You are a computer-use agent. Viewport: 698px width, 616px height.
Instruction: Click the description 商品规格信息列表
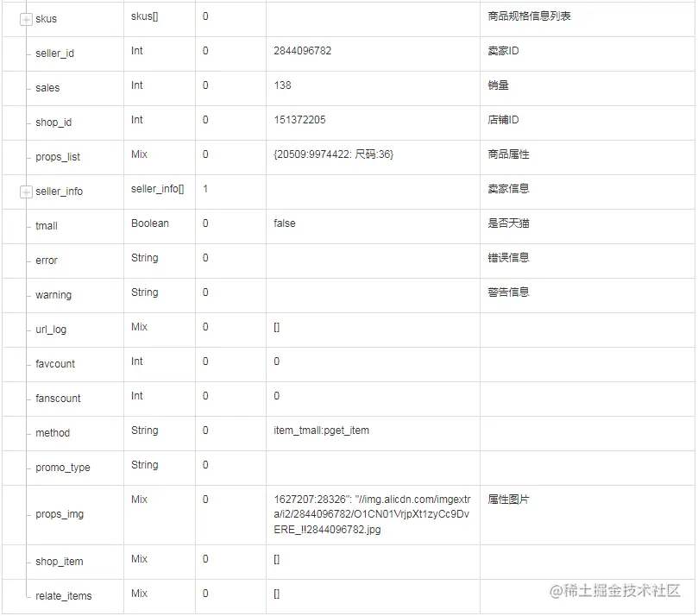529,16
